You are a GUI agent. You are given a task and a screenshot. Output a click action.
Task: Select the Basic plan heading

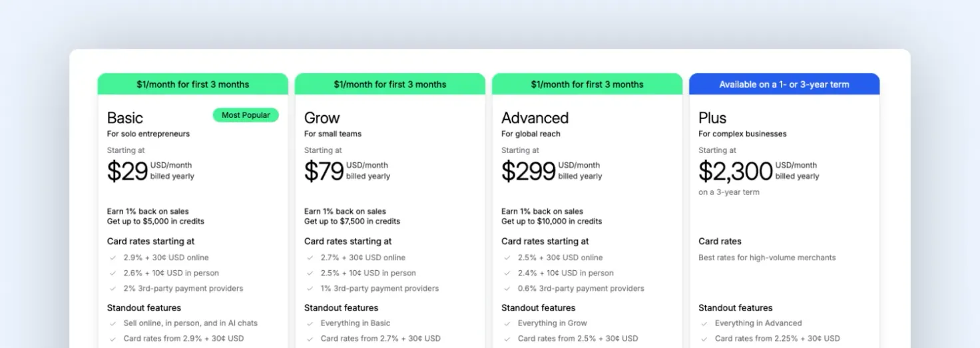pos(125,118)
